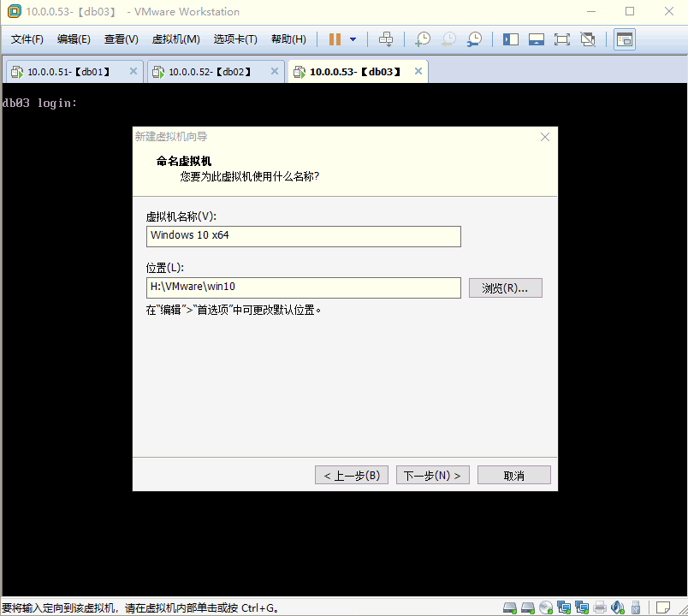Image resolution: width=688 pixels, height=616 pixels.
Task: Open the 选项卡(T) menu
Action: point(235,39)
